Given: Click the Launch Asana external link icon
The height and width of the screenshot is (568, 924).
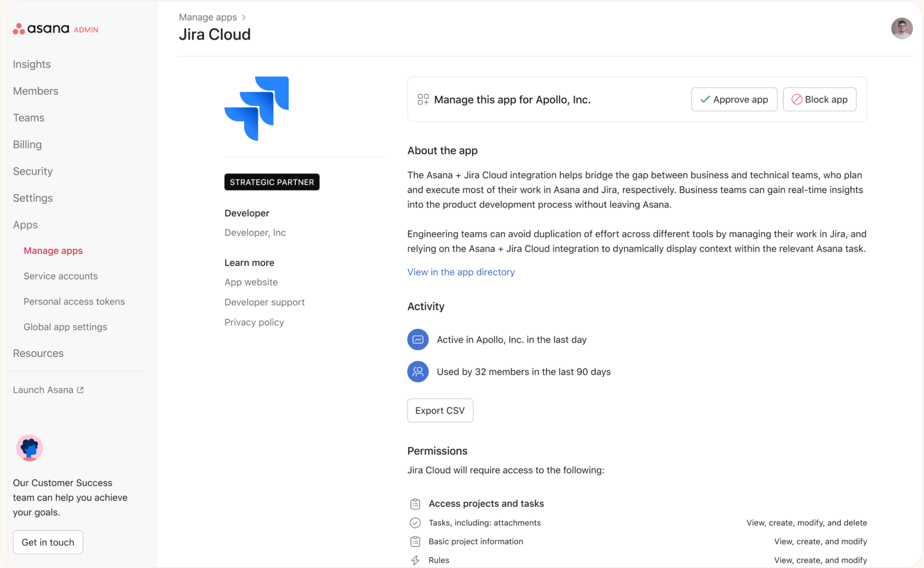Looking at the screenshot, I should [x=80, y=390].
